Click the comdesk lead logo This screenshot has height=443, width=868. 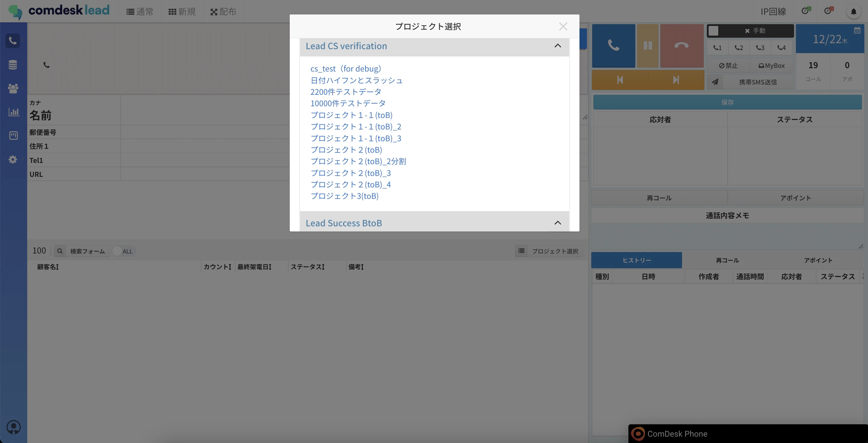point(59,11)
